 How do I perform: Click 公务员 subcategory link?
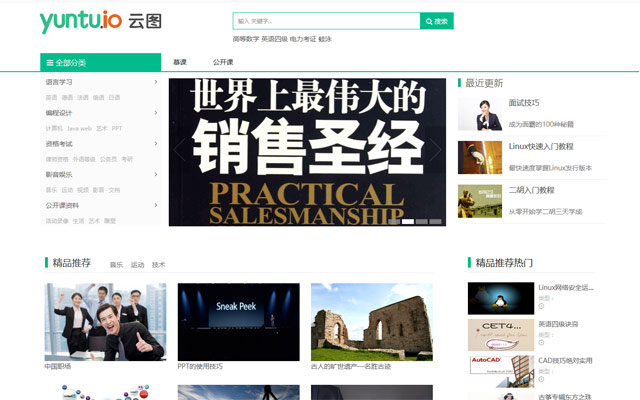click(x=108, y=159)
